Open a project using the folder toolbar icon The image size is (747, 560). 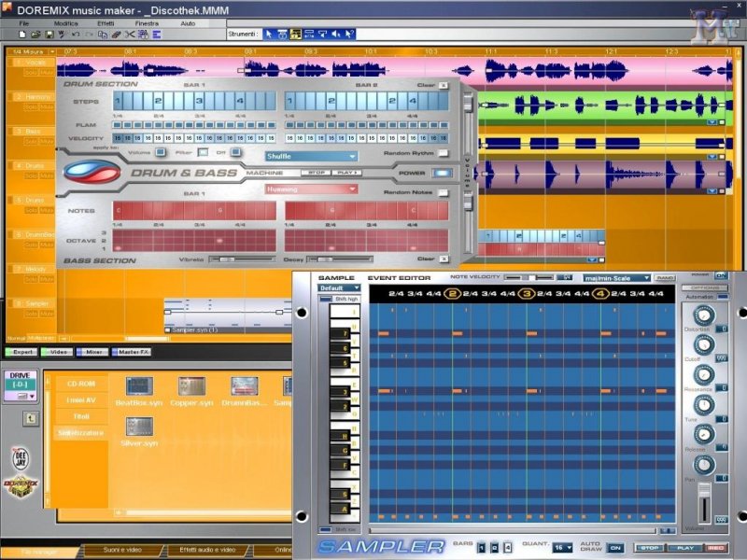coord(35,34)
